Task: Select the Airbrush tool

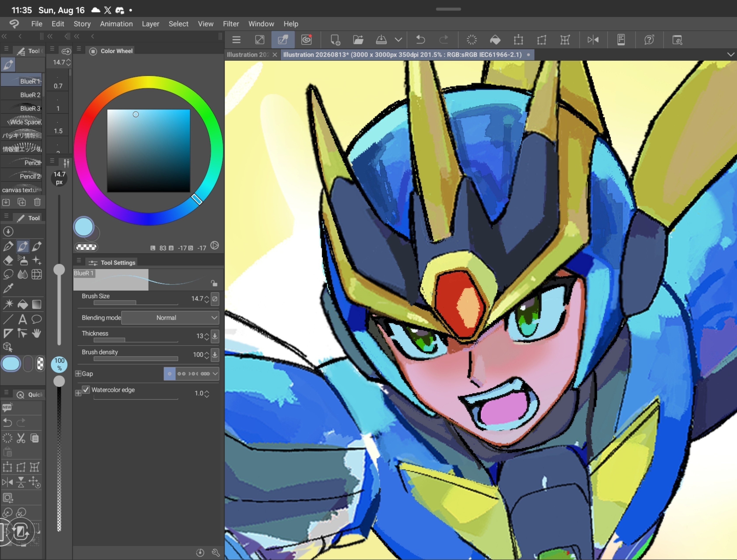Action: pos(22,260)
